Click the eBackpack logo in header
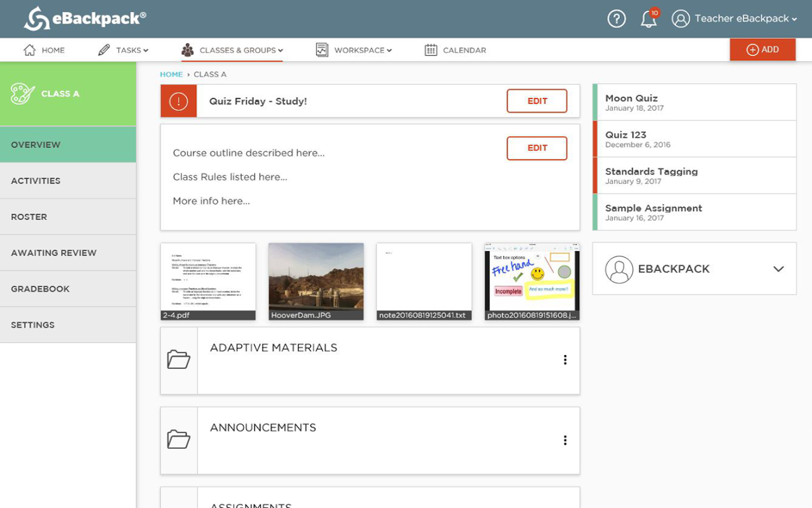The image size is (812, 508). 85,18
